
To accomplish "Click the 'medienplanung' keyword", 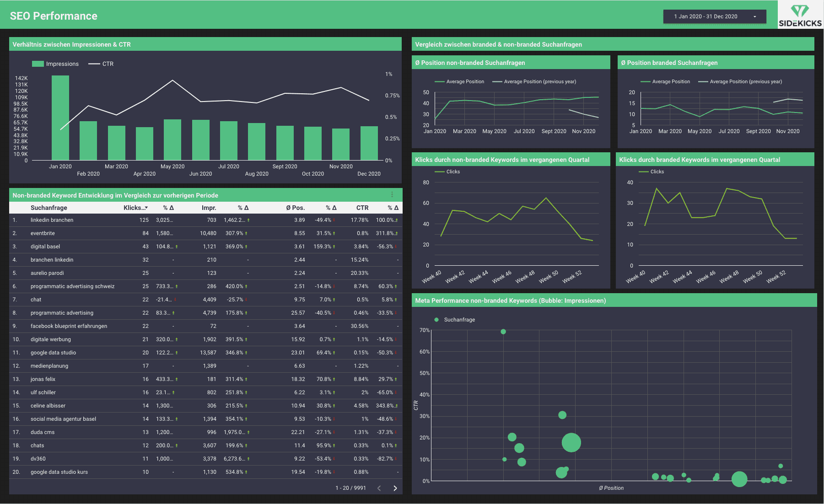I will tap(49, 366).
